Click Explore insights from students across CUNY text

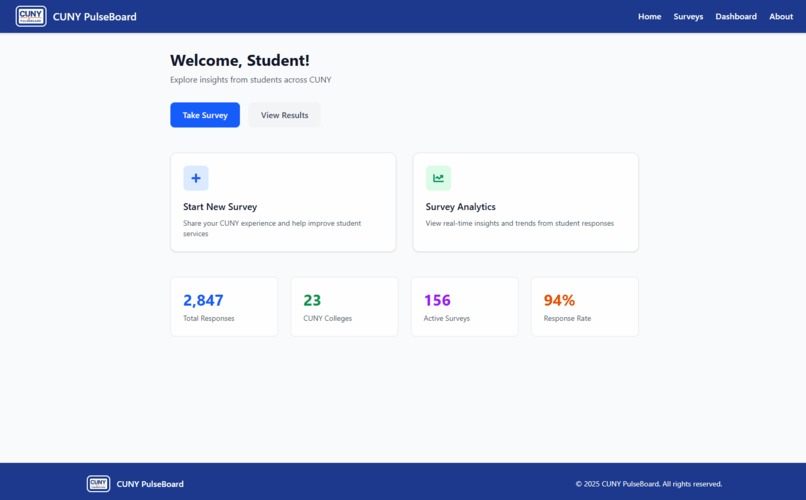251,80
